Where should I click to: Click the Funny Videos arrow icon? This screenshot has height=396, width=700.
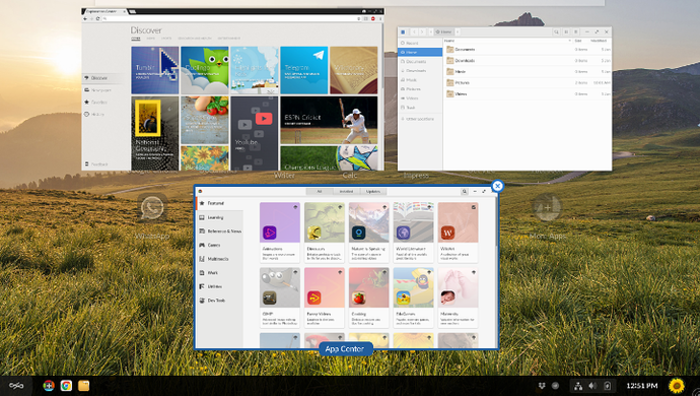click(x=314, y=298)
